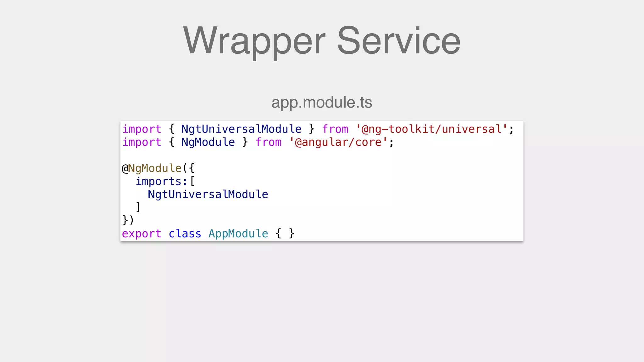Click the '@NgModule({' decorator text
Image resolution: width=644 pixels, height=362 pixels.
158,168
